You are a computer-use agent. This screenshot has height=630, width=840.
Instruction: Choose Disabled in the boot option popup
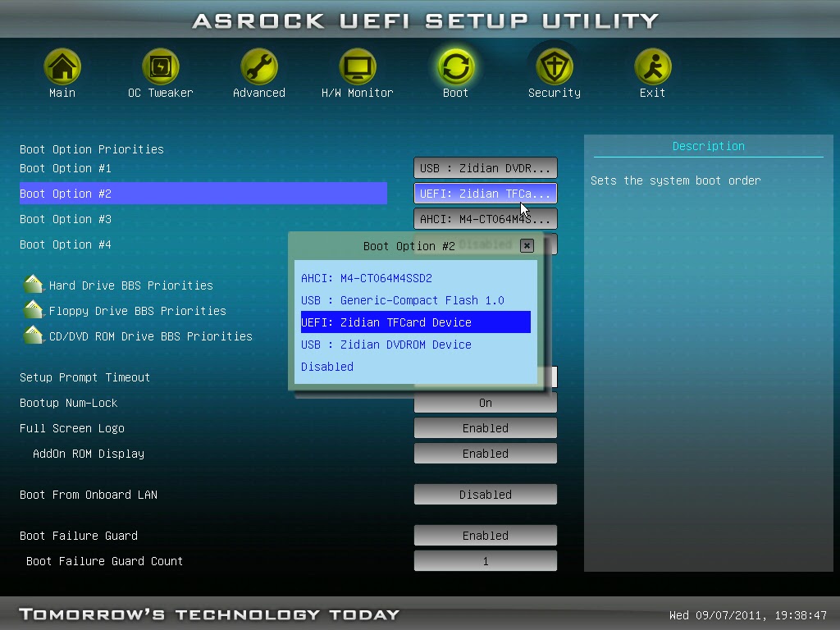tap(416, 367)
